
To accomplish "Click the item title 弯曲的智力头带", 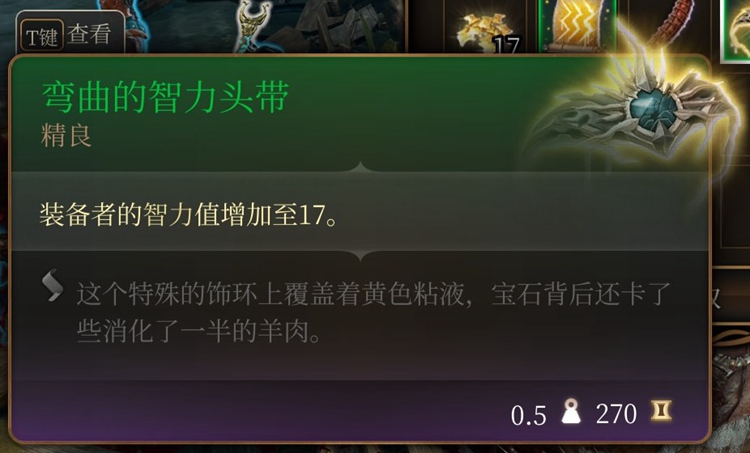I will tap(165, 97).
